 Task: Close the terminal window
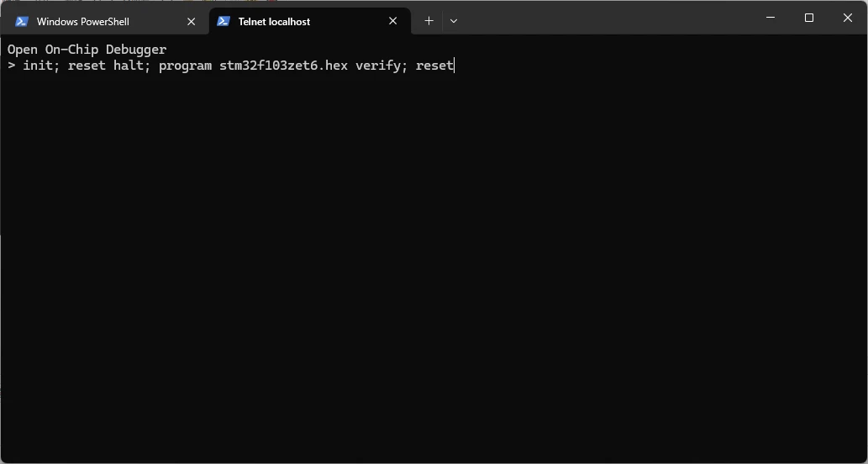tap(848, 18)
